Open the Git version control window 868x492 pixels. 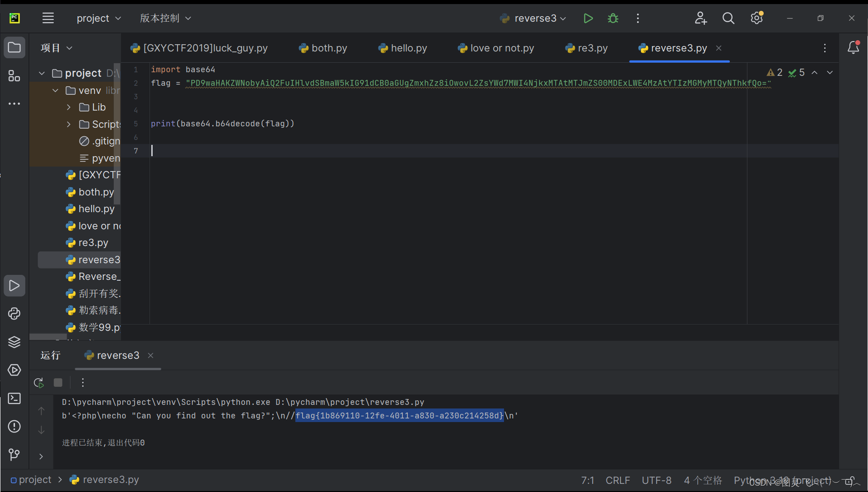click(x=14, y=455)
